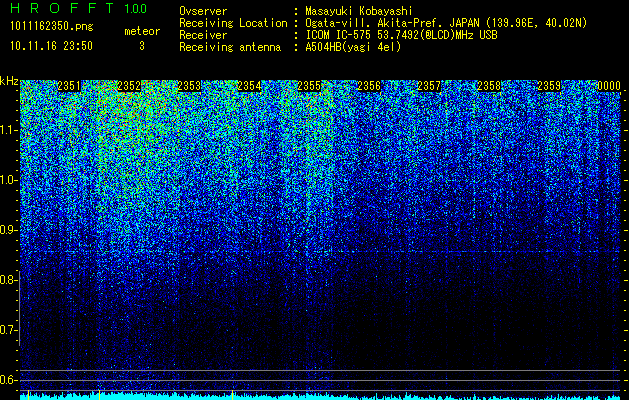Click the Receiver field label

203,35
